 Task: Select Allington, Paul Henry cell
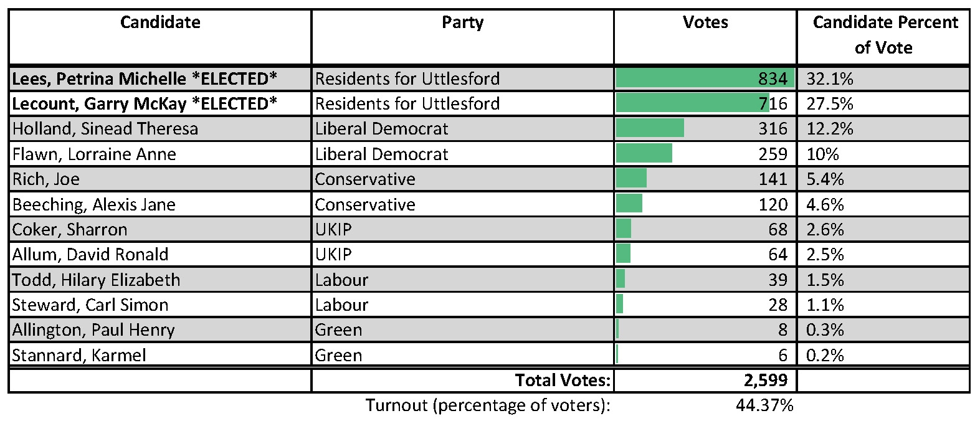[93, 330]
